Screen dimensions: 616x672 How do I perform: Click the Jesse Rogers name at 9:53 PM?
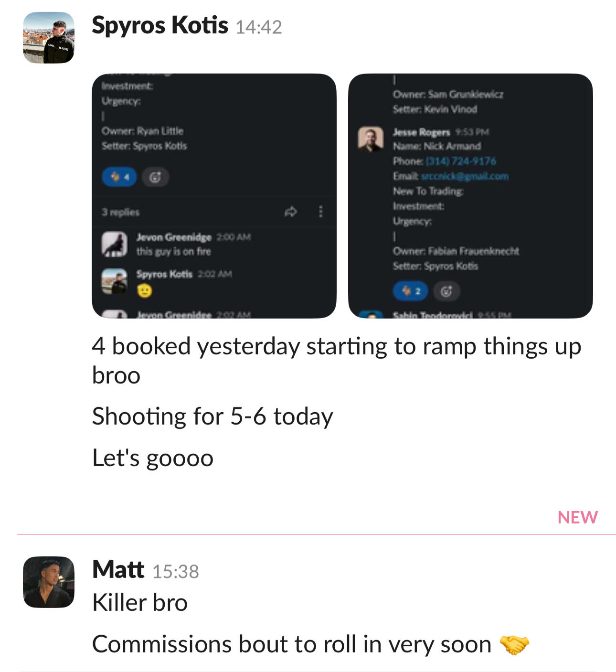pos(421,132)
